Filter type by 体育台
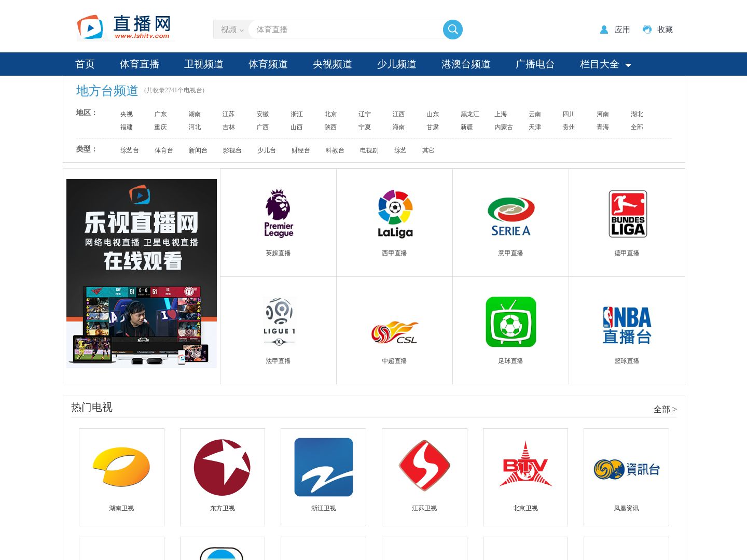 tap(164, 150)
